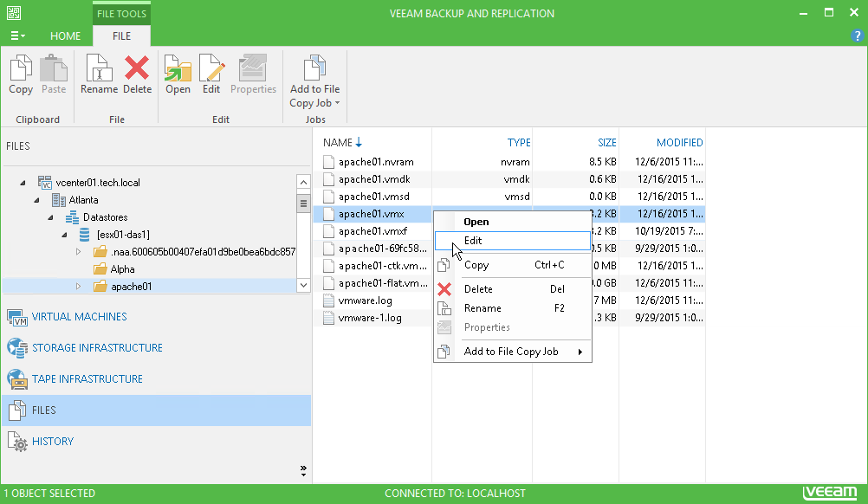
Task: Click the tree scrollbar thumb
Action: pos(303,203)
